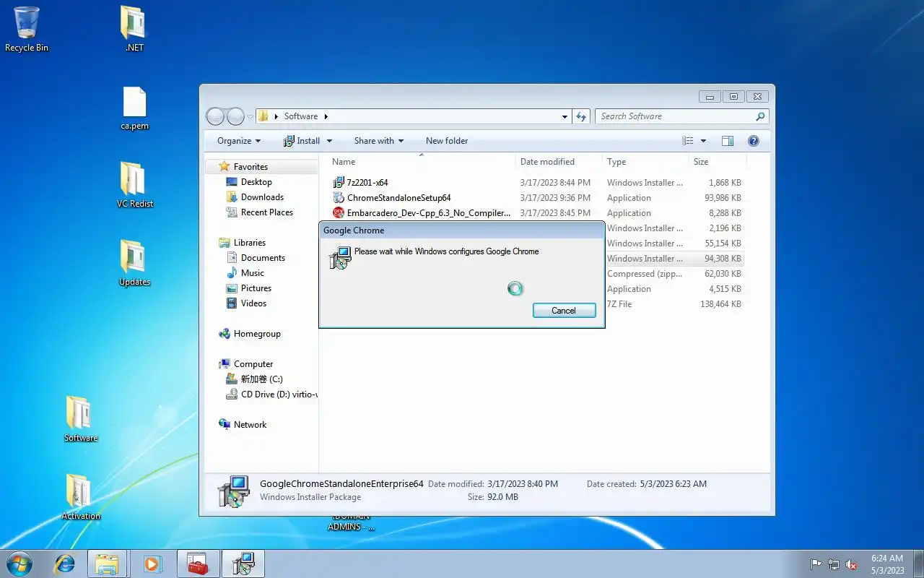Open CD Drive (D:) virtio entry
The height and width of the screenshot is (578, 924).
tap(279, 394)
